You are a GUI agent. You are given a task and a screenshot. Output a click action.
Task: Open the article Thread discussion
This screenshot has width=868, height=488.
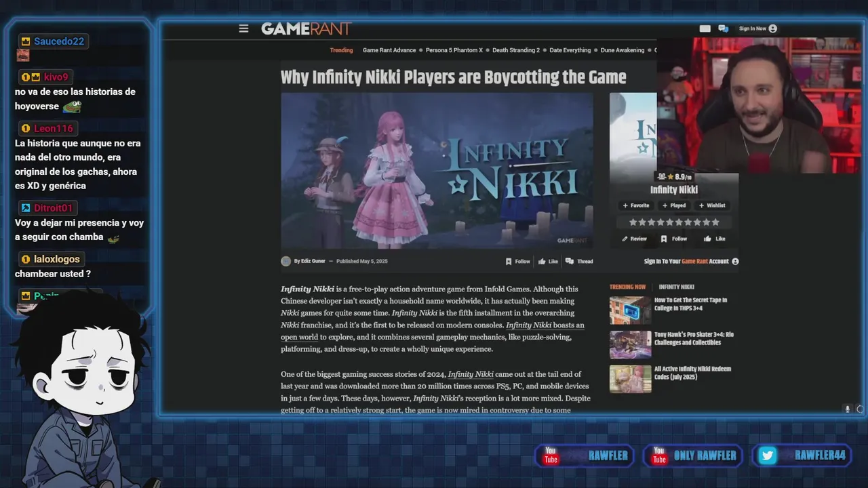point(579,261)
